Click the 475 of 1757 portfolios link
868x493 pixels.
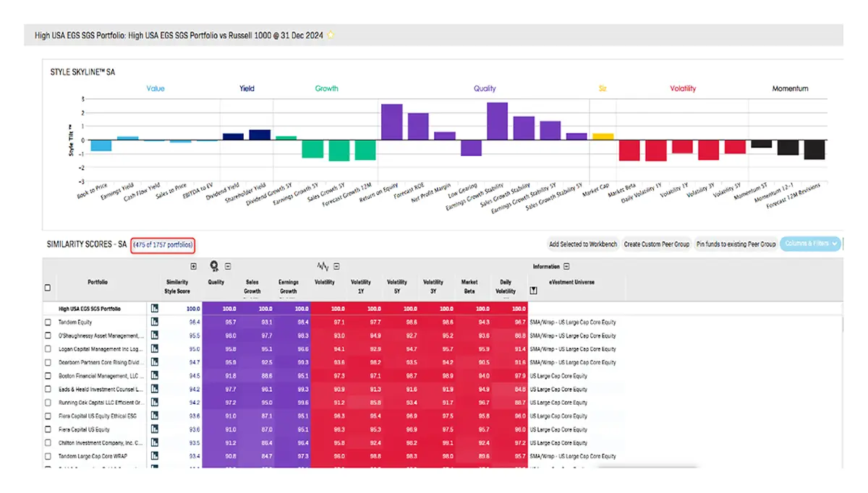coord(163,245)
